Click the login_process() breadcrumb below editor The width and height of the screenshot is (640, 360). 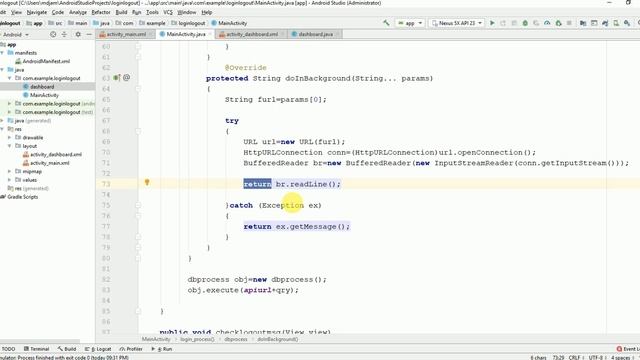click(197, 339)
